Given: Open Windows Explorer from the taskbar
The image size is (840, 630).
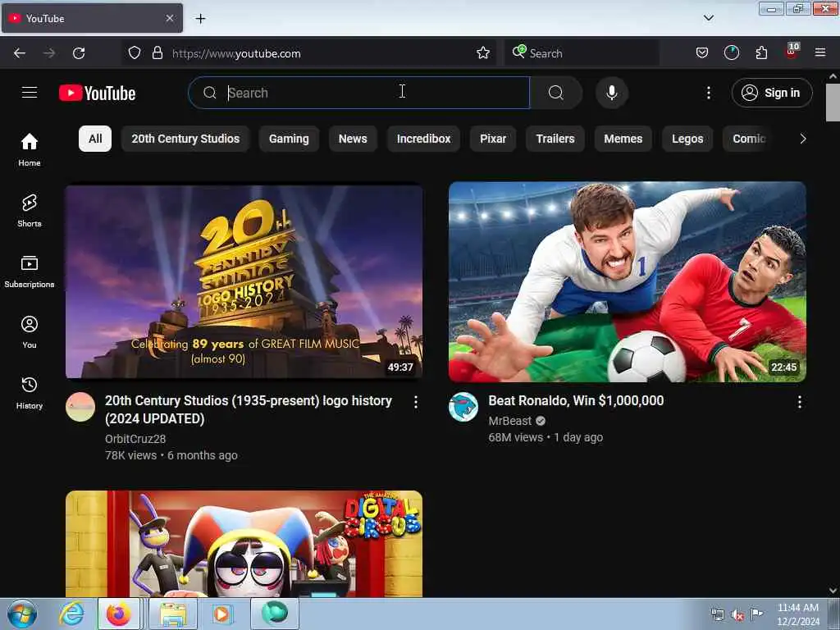Looking at the screenshot, I should tap(173, 614).
